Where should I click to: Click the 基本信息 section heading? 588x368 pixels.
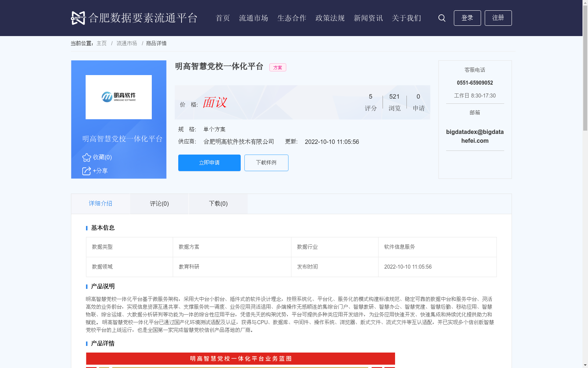103,228
